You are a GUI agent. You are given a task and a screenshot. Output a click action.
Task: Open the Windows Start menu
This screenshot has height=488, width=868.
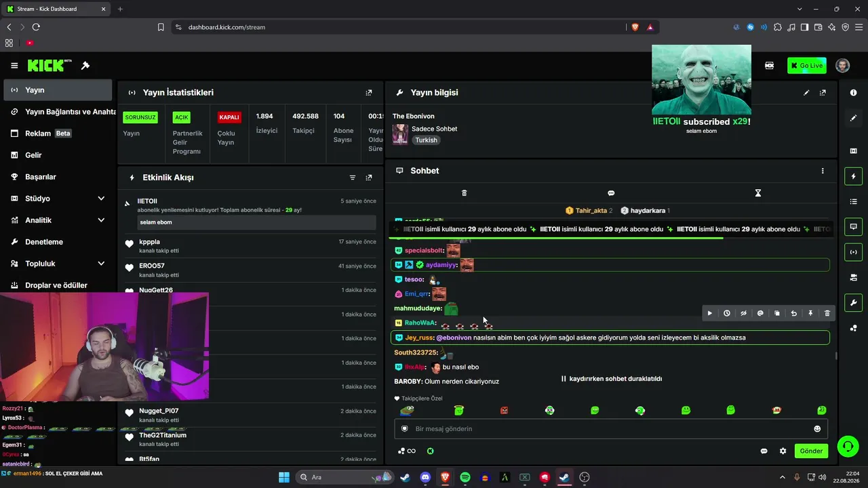point(284,478)
